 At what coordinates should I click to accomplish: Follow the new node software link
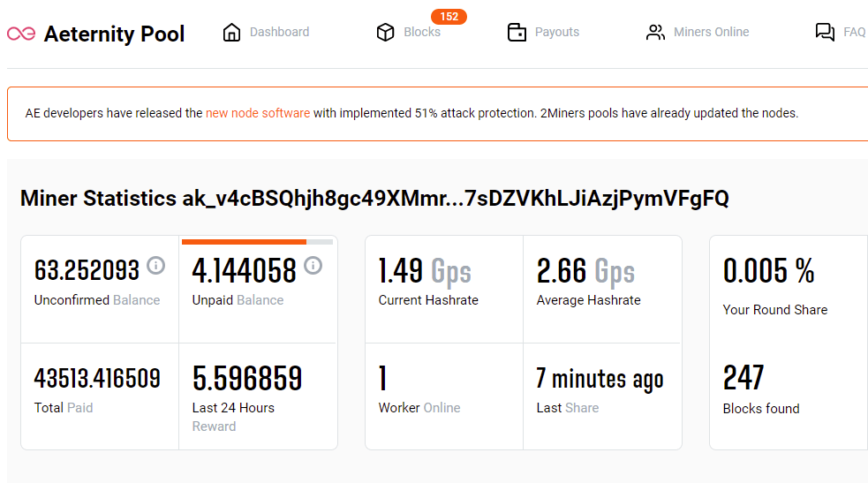click(258, 113)
